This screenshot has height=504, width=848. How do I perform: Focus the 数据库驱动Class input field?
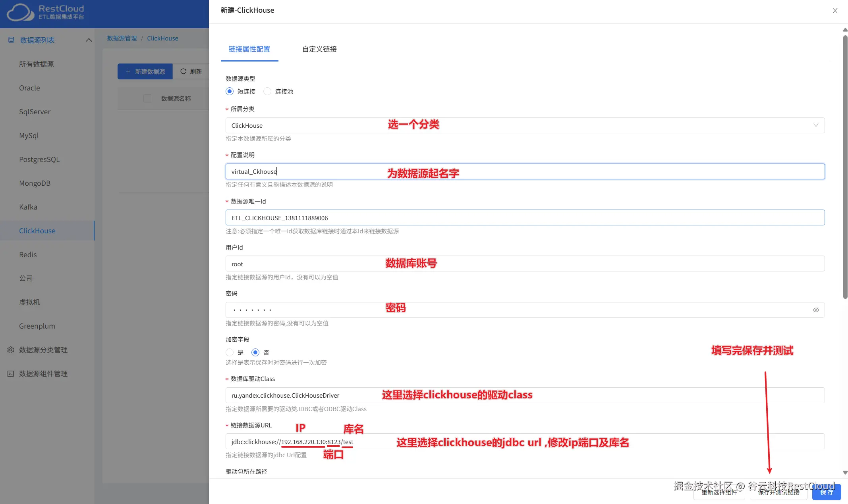[525, 395]
